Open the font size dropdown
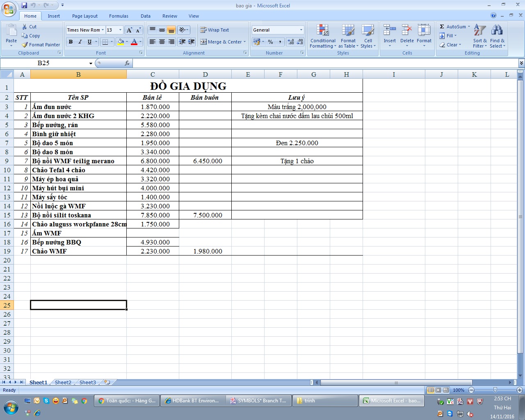This screenshot has height=420, width=525. [120, 30]
